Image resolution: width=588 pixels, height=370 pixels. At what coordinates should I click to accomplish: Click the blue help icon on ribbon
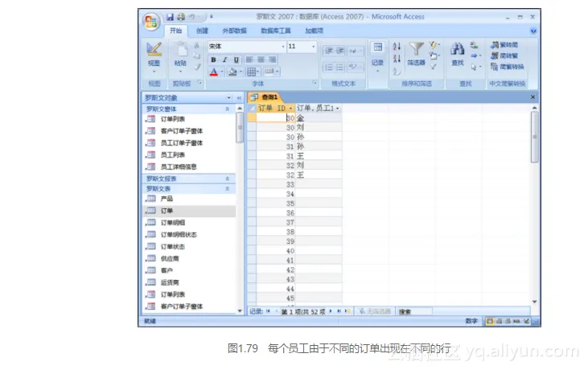pyautogui.click(x=533, y=31)
